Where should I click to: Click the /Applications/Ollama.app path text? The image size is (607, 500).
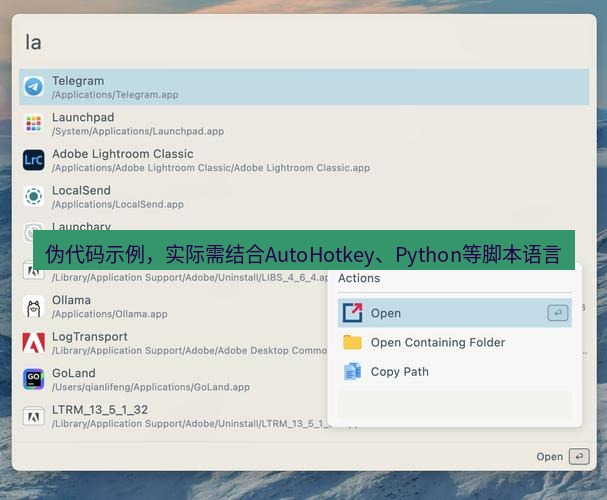(x=110, y=314)
